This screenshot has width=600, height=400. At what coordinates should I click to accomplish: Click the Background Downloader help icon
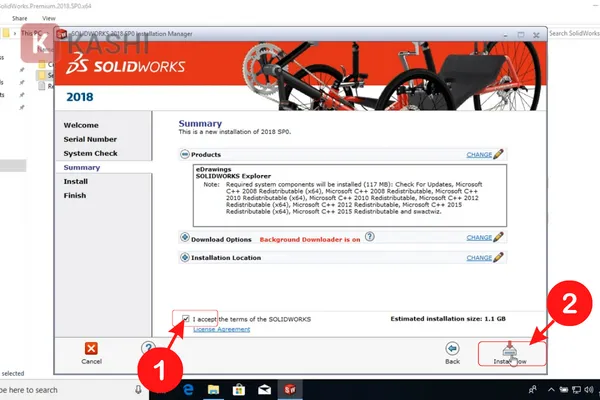click(x=369, y=237)
